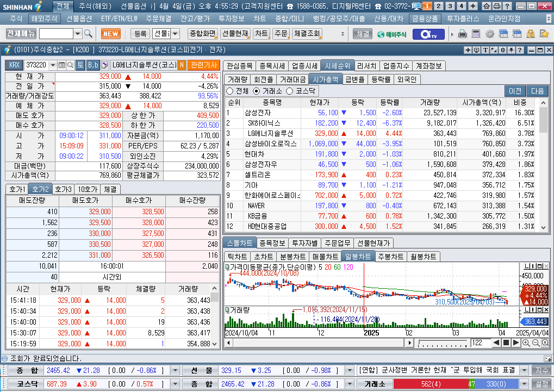
Task: Open the status bar message log icon
Action: (547, 358)
